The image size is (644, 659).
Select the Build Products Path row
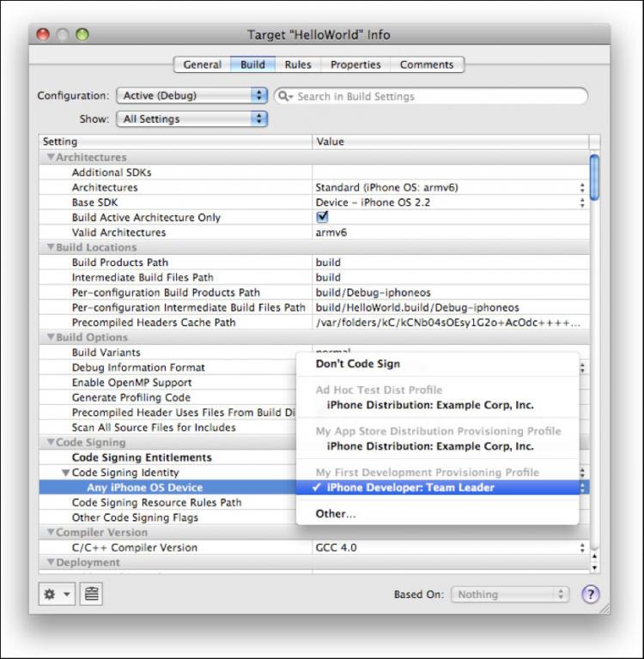[x=314, y=263]
